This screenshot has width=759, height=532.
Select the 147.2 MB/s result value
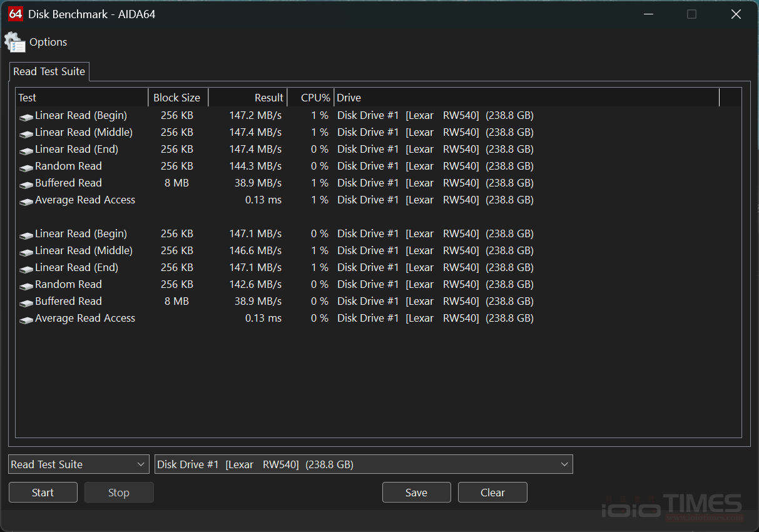click(255, 115)
